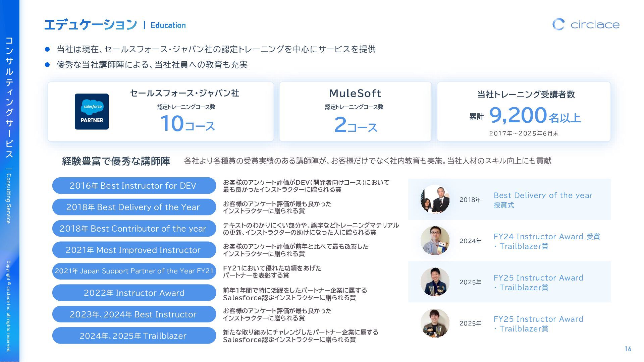
Task: Click the description starting 新たな取り組みにチャレンジ
Action: (301, 336)
